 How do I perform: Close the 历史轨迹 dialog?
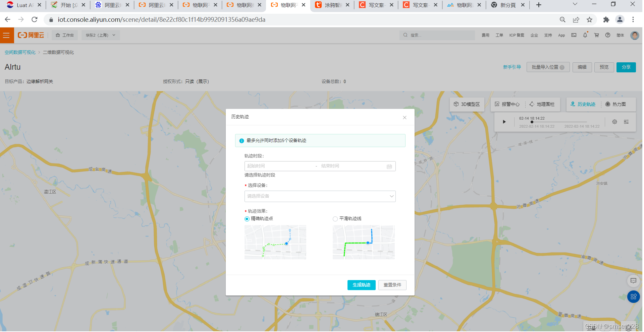tap(405, 118)
